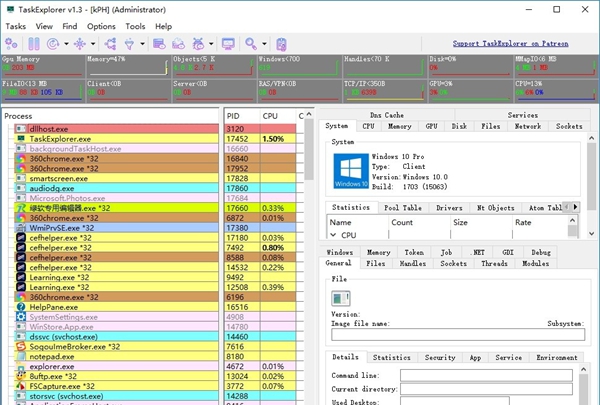Click the notepad.exe process icon

(21, 356)
